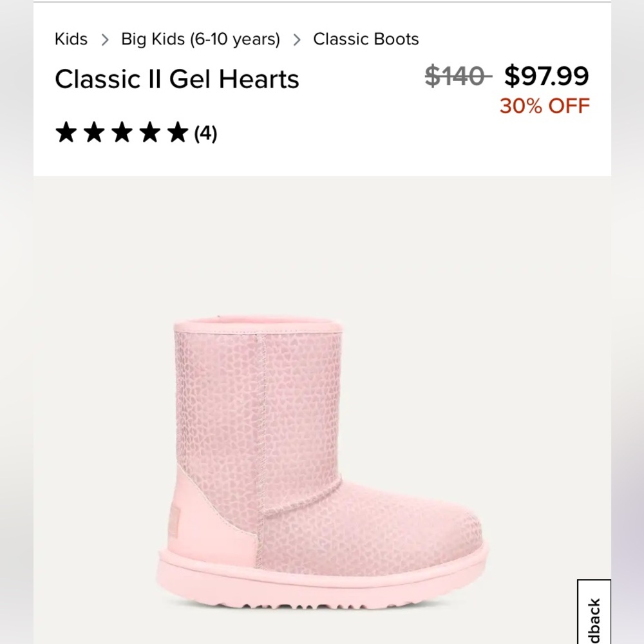Click the chevron before Classic Boots

297,39
